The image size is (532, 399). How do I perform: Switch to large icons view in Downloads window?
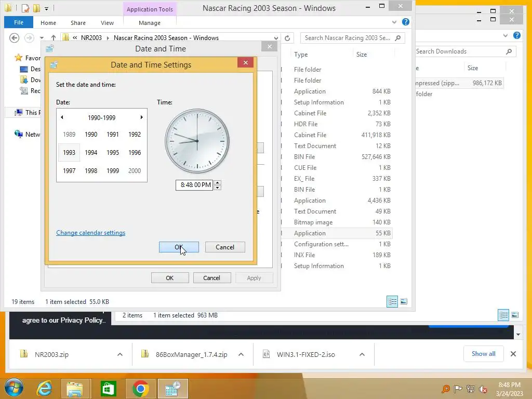click(x=515, y=315)
